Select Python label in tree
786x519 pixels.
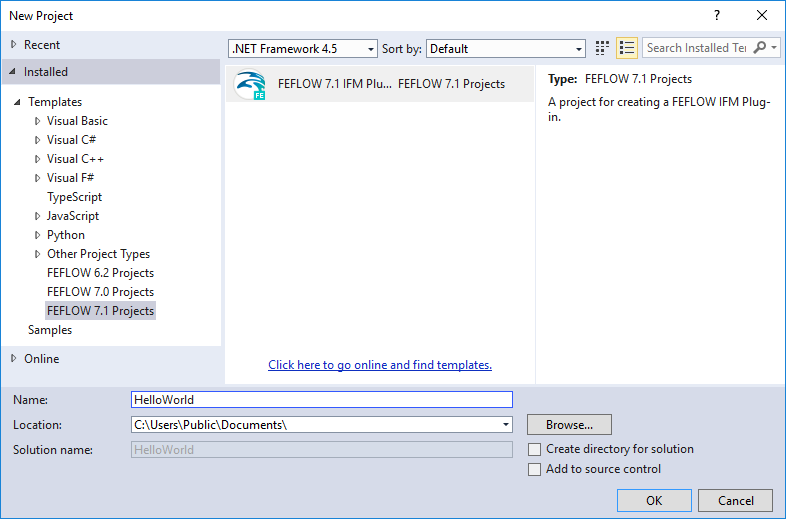coord(66,235)
